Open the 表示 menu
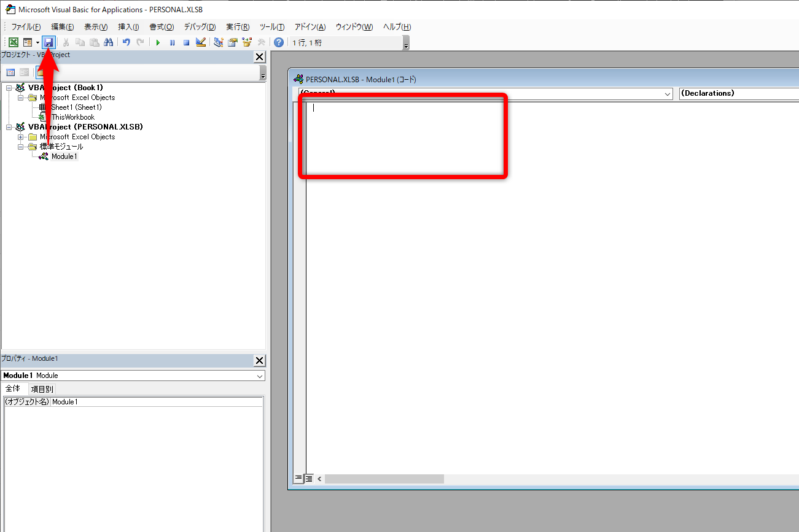The image size is (799, 532). (96, 27)
